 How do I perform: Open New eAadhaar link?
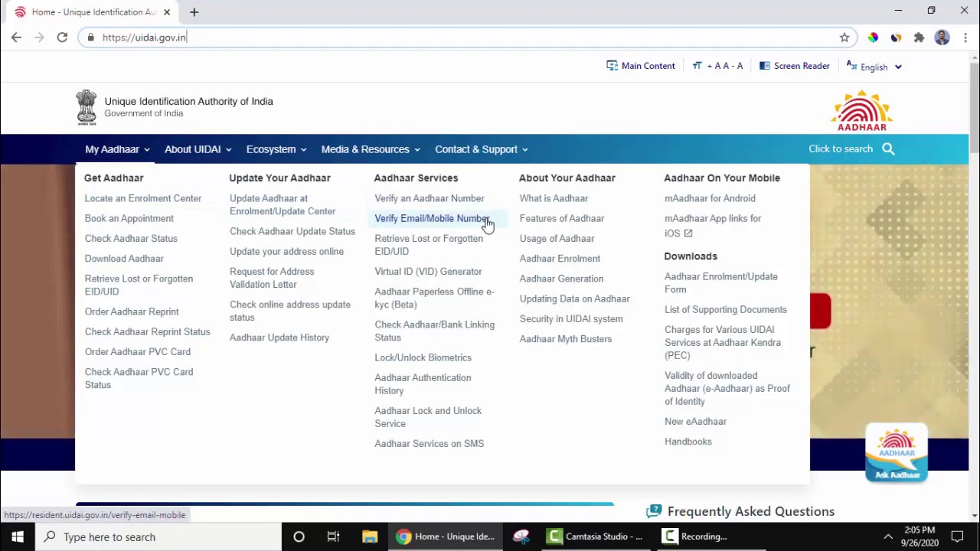tap(695, 422)
